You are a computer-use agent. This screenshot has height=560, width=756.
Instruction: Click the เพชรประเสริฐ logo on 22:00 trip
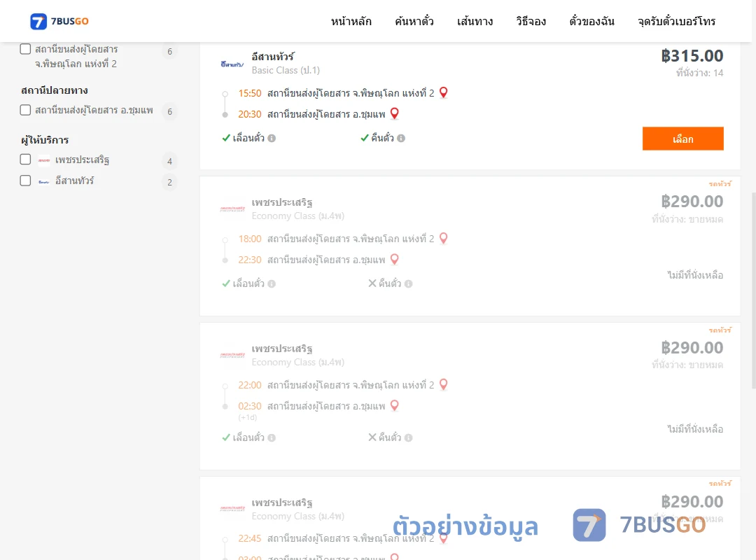coord(232,355)
